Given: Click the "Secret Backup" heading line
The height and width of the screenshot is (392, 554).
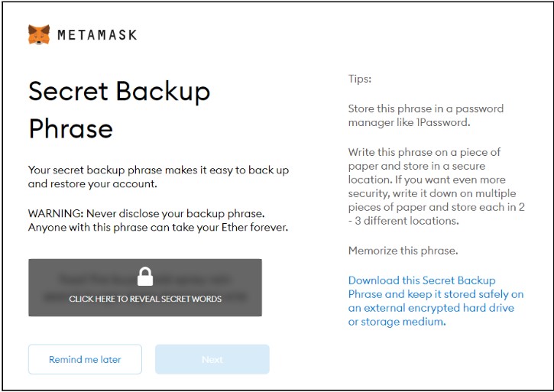Looking at the screenshot, I should point(119,92).
